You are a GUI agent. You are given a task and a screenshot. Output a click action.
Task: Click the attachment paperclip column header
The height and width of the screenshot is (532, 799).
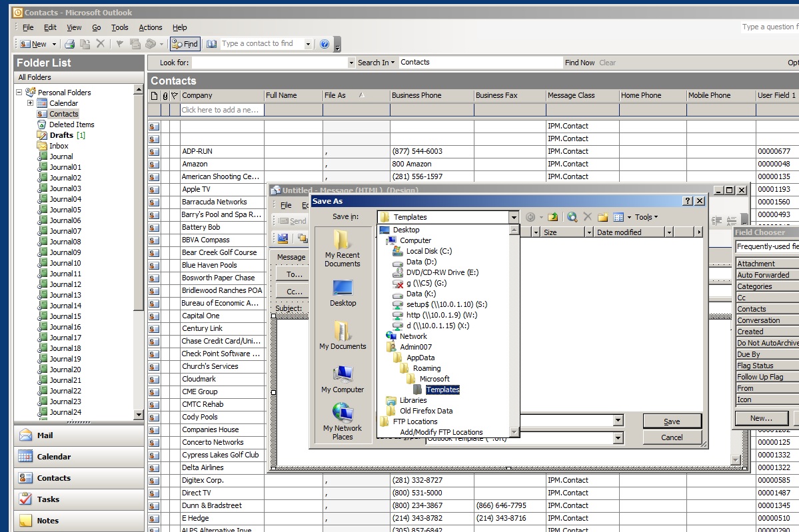pyautogui.click(x=165, y=96)
